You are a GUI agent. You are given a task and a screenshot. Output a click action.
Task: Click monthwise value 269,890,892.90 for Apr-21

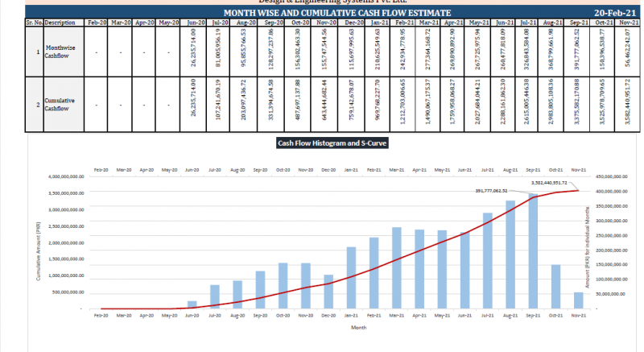click(x=452, y=48)
